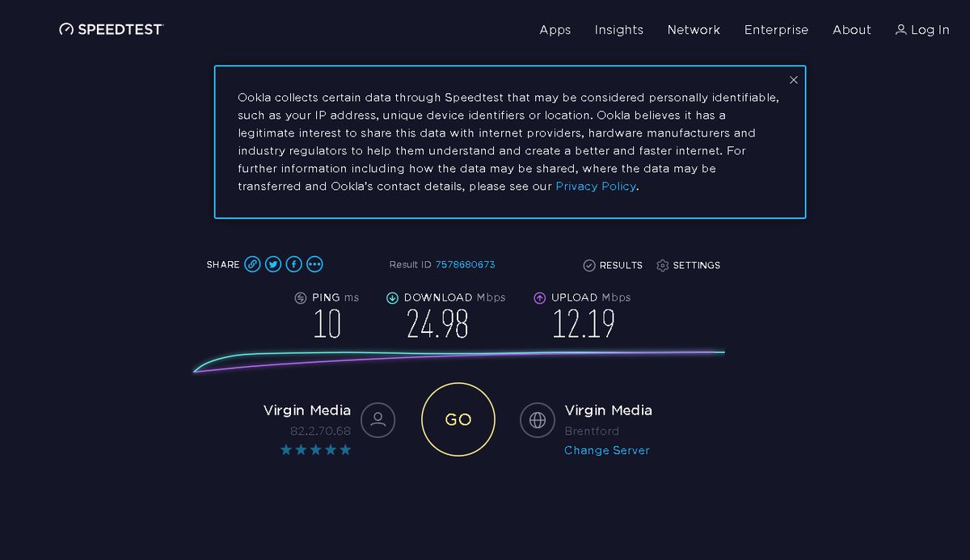
Task: Click the upload arrow icon
Action: pos(540,297)
